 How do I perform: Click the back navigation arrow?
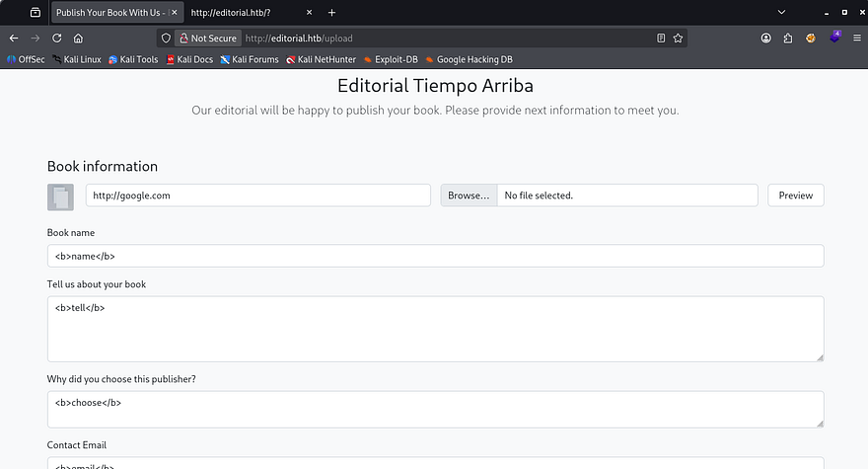(x=14, y=39)
